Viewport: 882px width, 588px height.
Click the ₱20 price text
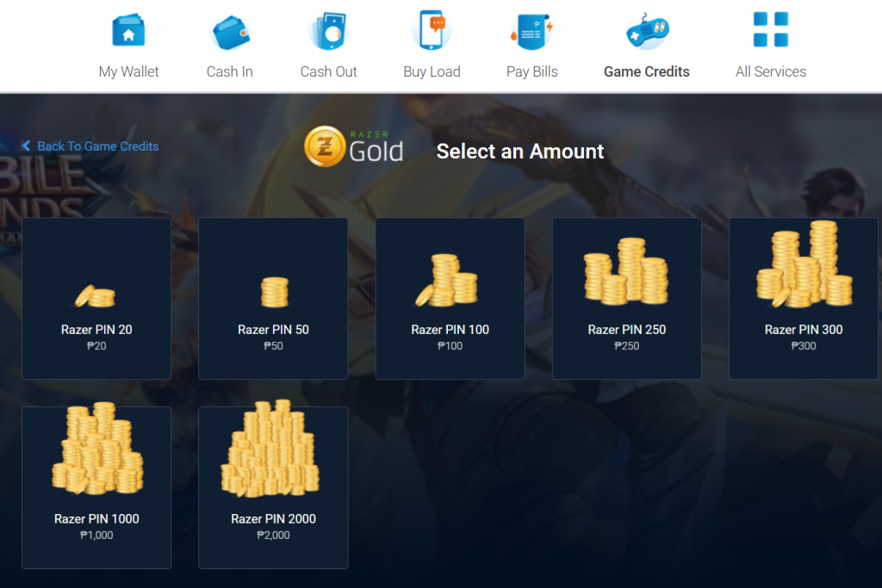96,346
